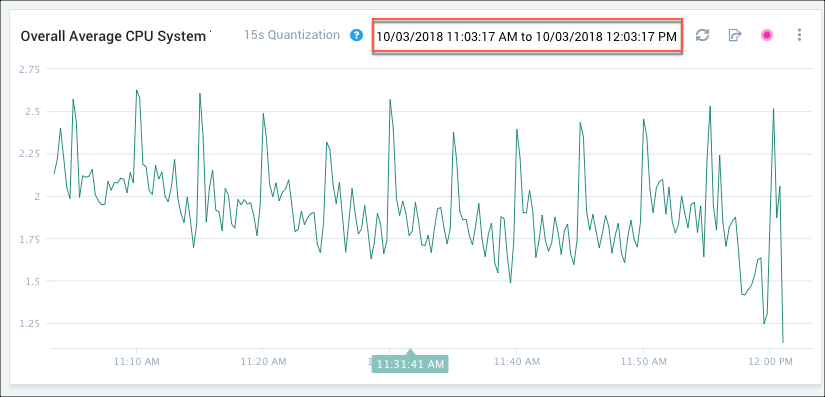The height and width of the screenshot is (397, 825).
Task: Click the 11:20 AM x-axis label
Action: [263, 361]
